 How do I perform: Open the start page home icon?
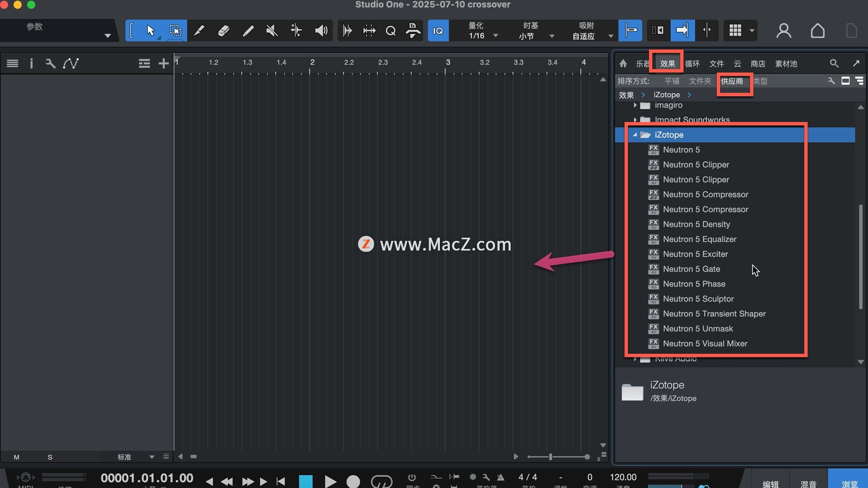click(x=817, y=31)
